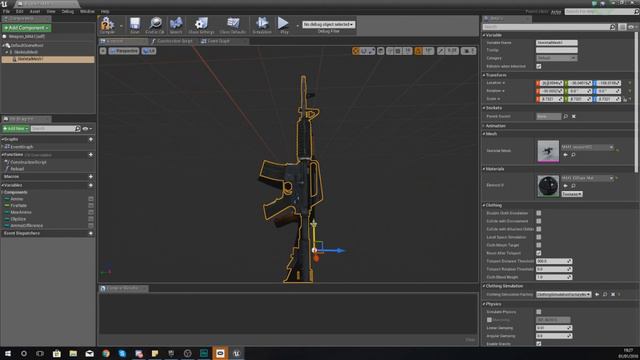This screenshot has width=640, height=360.
Task: Open Skeletal Mesh asset dropdown
Action: pyautogui.click(x=587, y=147)
